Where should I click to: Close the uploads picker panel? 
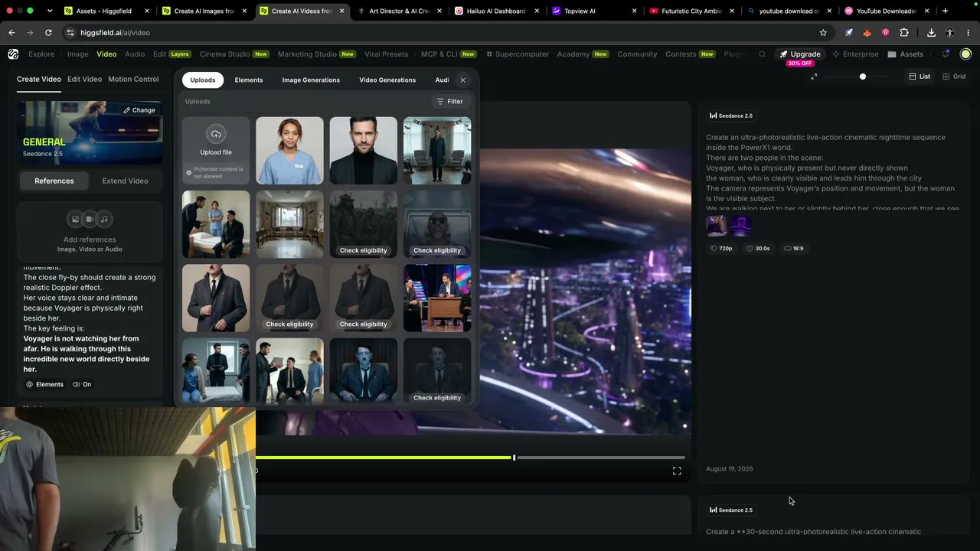pyautogui.click(x=462, y=80)
